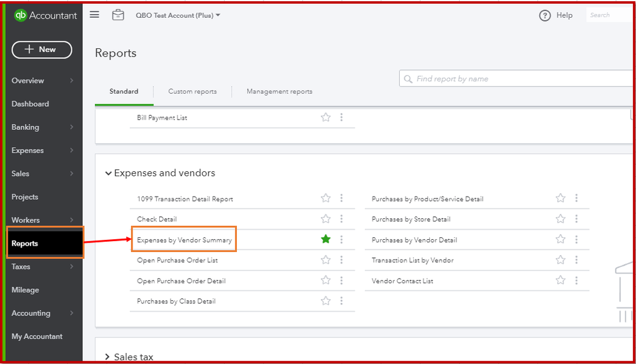This screenshot has width=636, height=364.
Task: Open QBO Test Account company dropdown
Action: (x=178, y=15)
